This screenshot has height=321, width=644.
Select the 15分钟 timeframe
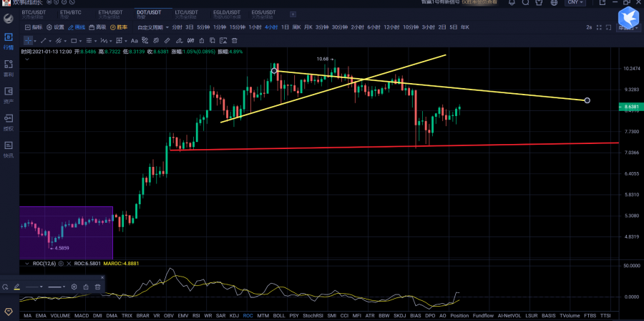[238, 27]
